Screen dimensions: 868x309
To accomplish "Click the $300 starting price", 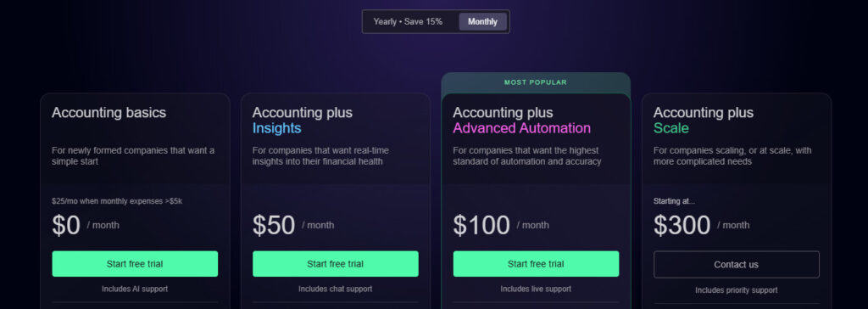I will [x=701, y=225].
